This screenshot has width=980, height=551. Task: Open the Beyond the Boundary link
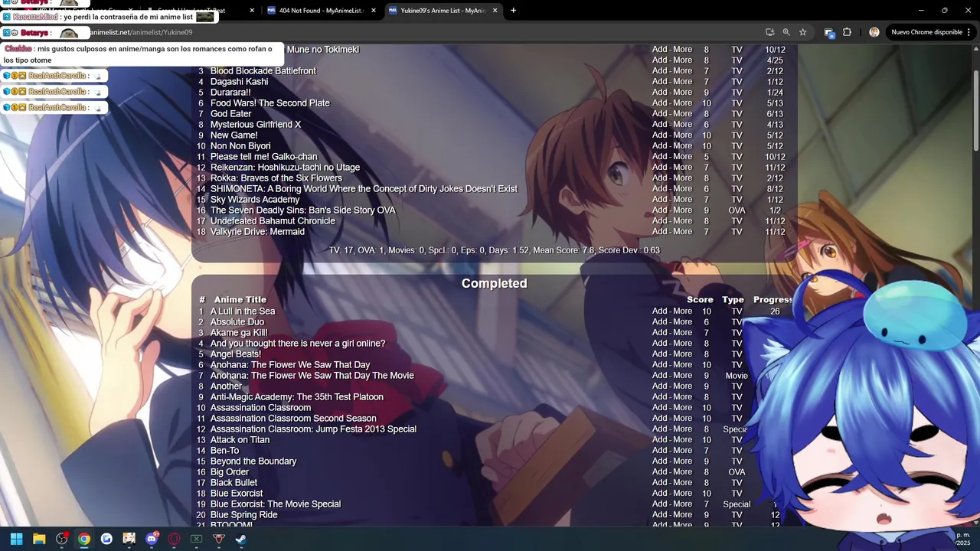[253, 461]
